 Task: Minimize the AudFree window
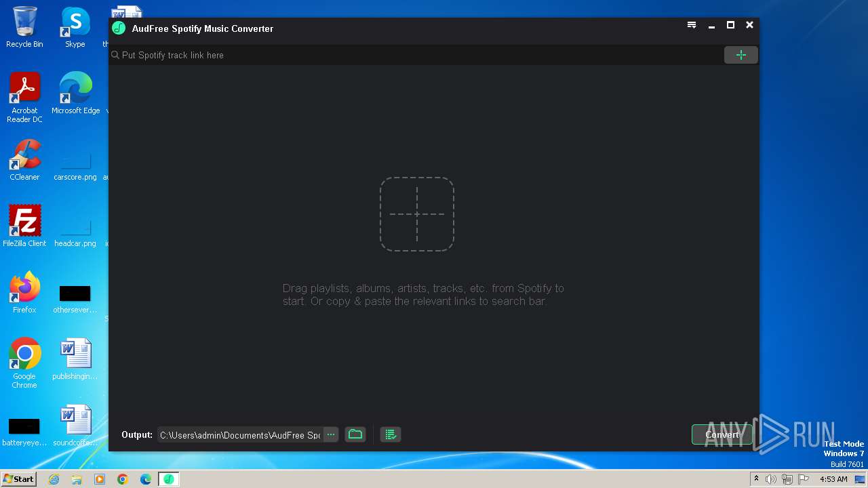pyautogui.click(x=711, y=25)
